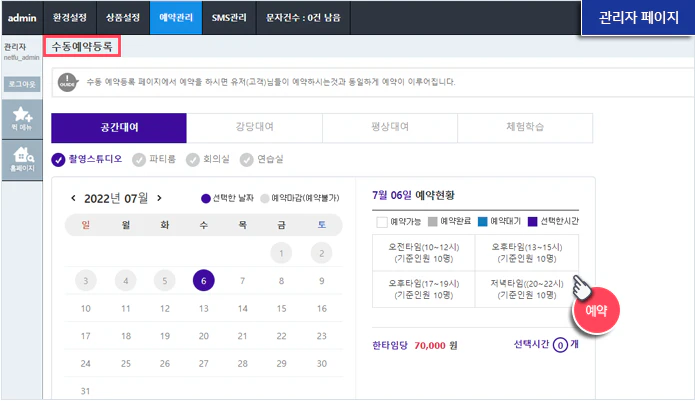
Task: Select the 연습실 option
Action: point(262,160)
